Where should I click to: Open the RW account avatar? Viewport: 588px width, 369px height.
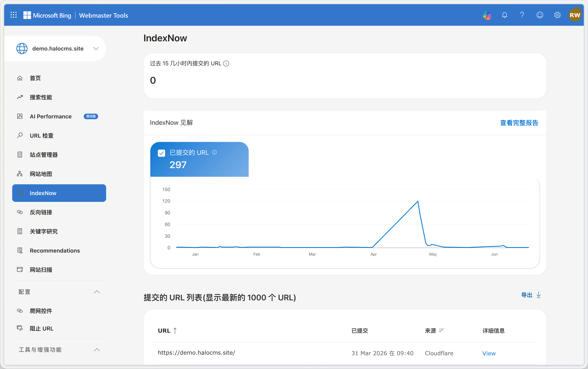pyautogui.click(x=575, y=15)
